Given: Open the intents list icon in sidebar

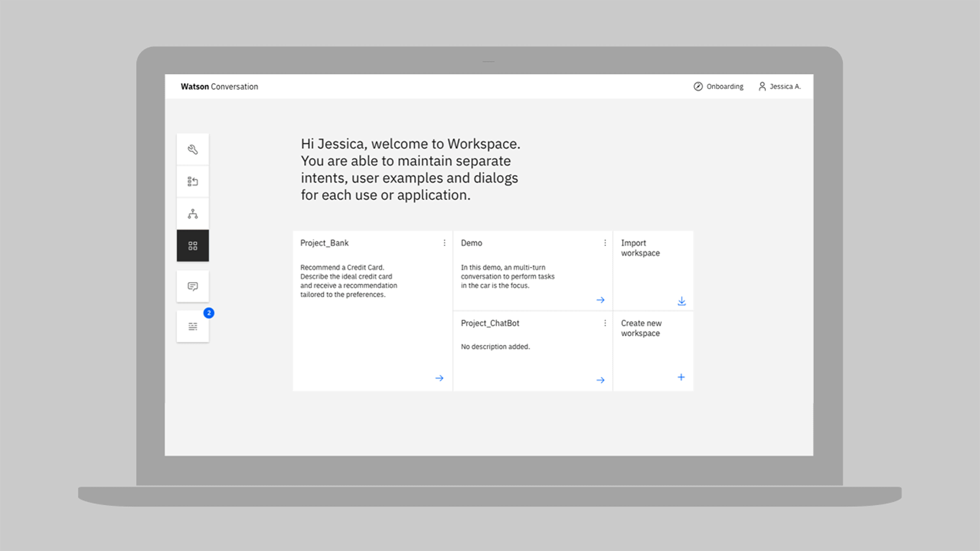Looking at the screenshot, I should tap(192, 181).
